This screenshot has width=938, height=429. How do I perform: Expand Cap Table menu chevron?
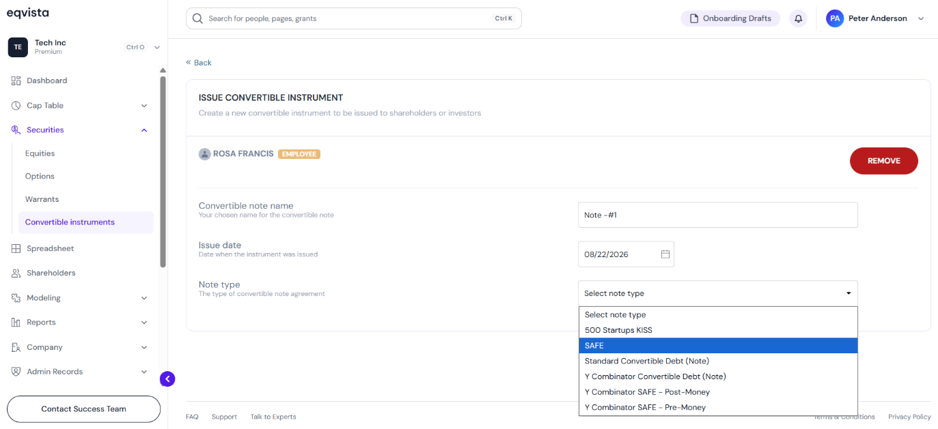(144, 106)
